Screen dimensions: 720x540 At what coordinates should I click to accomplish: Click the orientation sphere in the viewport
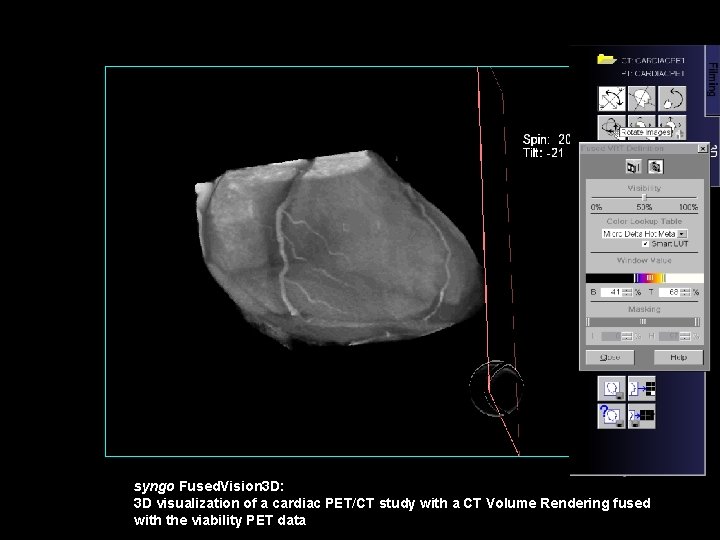coord(496,388)
